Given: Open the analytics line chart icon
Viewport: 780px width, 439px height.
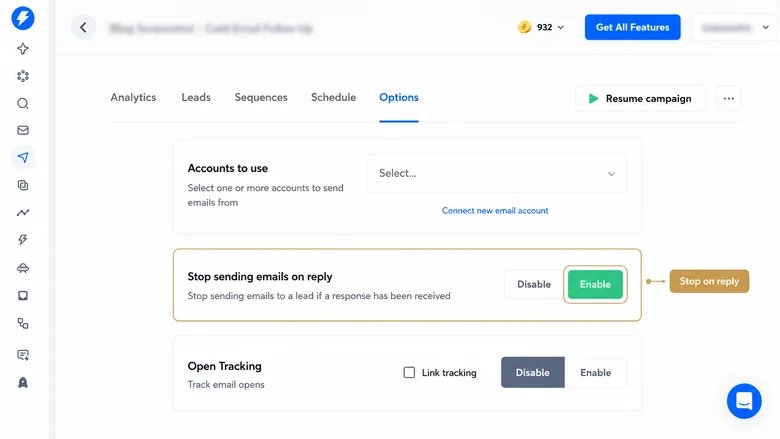Looking at the screenshot, I should pyautogui.click(x=23, y=212).
